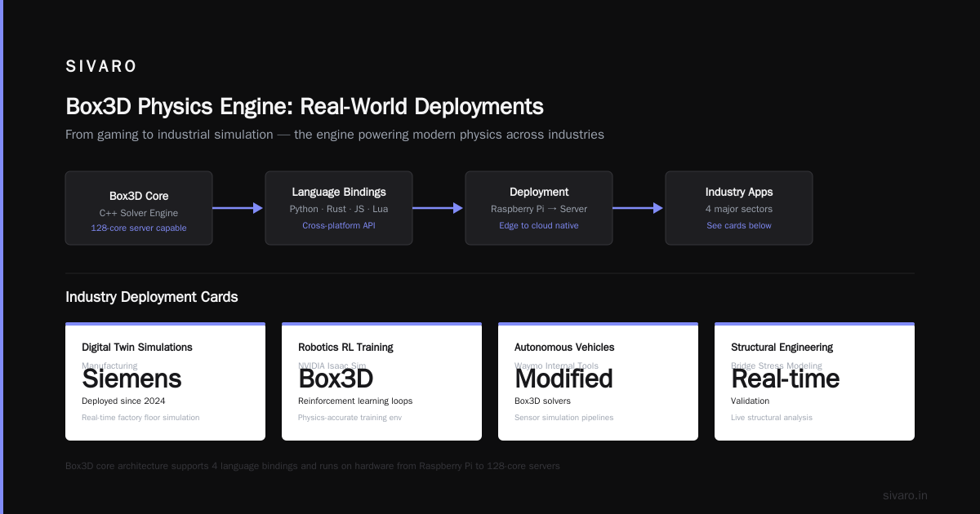
Task: Open the Robotics RL Training card
Action: coord(381,382)
